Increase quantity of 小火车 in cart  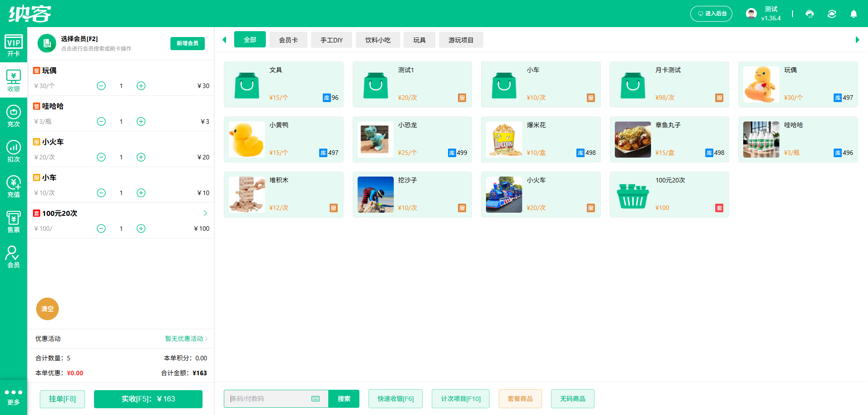[x=141, y=157]
